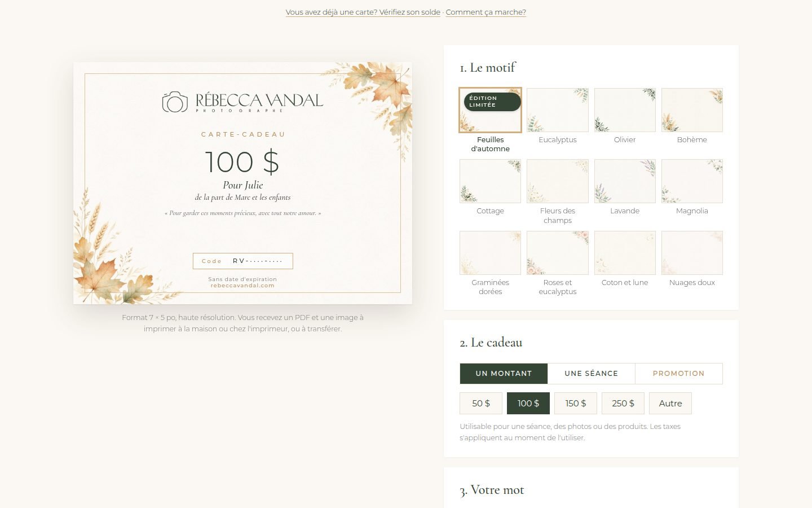Choose the Magnolia motif thumbnail
Viewport: 812px width, 508px height.
(x=692, y=181)
